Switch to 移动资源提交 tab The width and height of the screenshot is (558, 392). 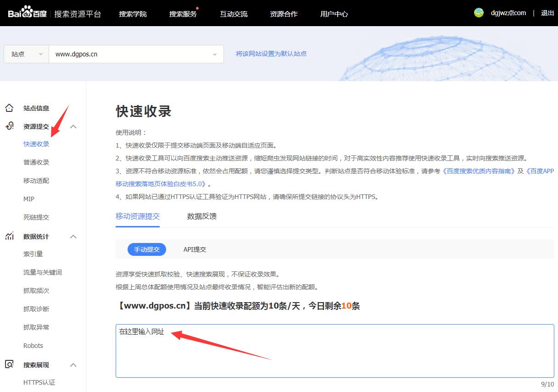click(x=138, y=216)
